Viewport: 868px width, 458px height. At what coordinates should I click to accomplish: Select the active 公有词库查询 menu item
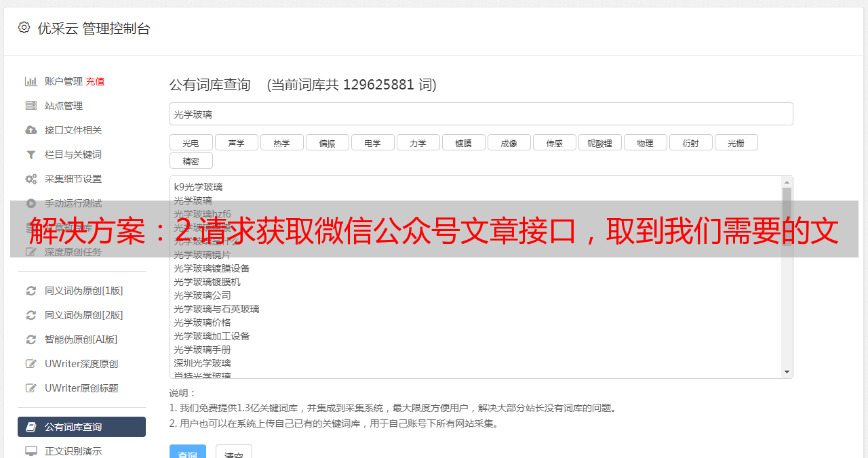[81, 427]
